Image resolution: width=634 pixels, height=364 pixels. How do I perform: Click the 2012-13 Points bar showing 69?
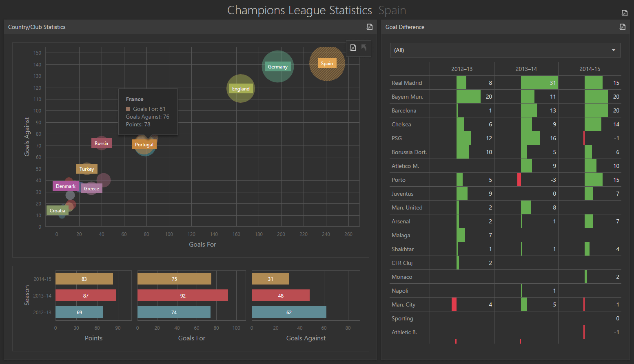coord(79,312)
